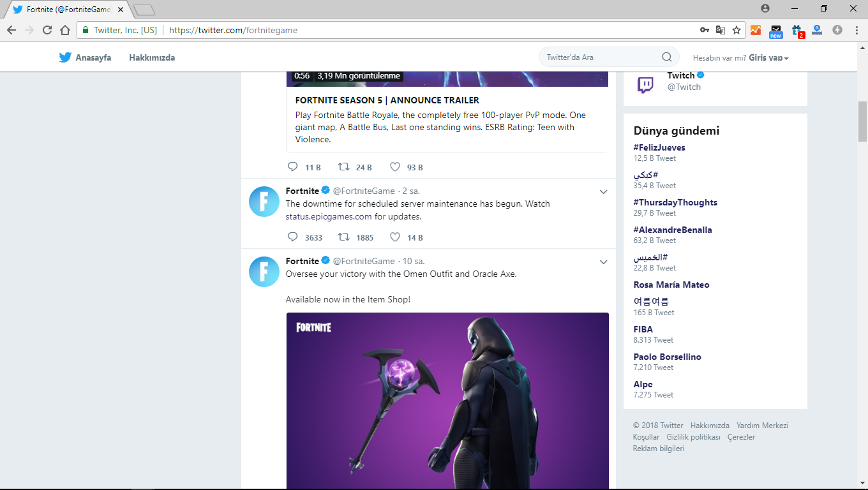Viewport: 868px width, 490px height.
Task: Open the Twitch account name link
Action: (681, 75)
